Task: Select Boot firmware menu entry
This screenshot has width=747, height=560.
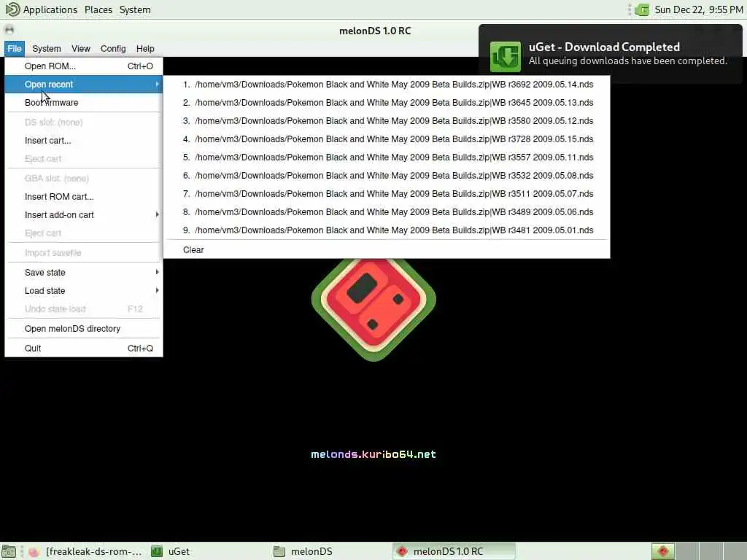Action: (84, 102)
